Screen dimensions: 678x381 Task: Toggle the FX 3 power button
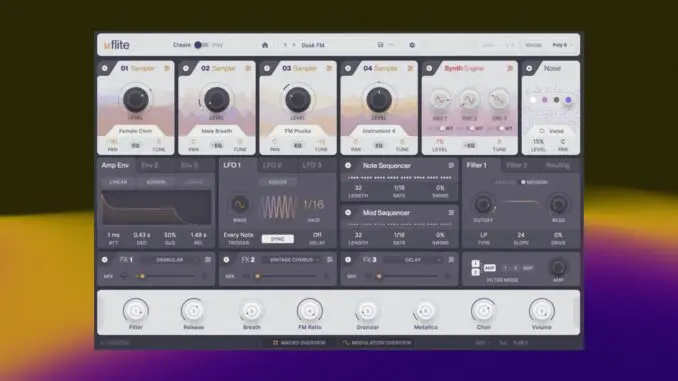coord(348,260)
